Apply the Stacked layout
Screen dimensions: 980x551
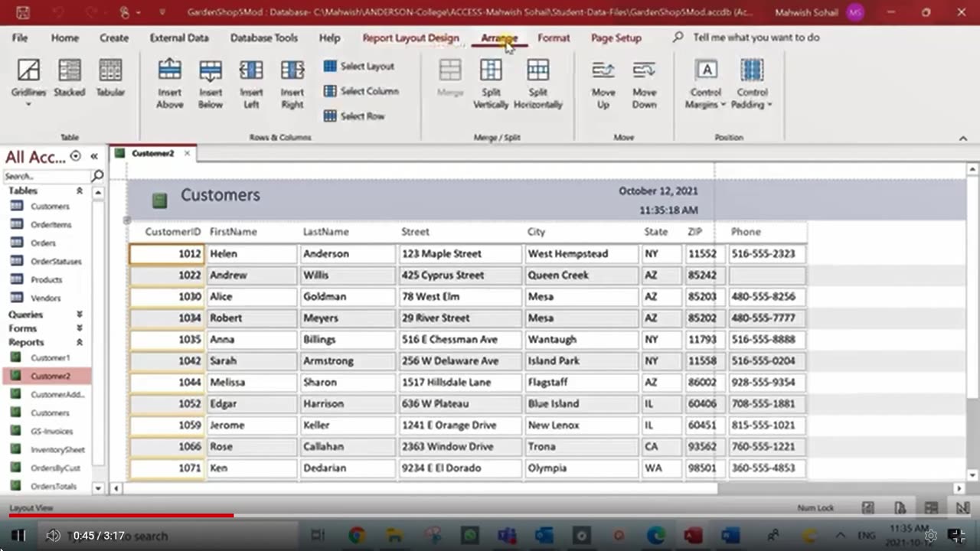coord(69,79)
